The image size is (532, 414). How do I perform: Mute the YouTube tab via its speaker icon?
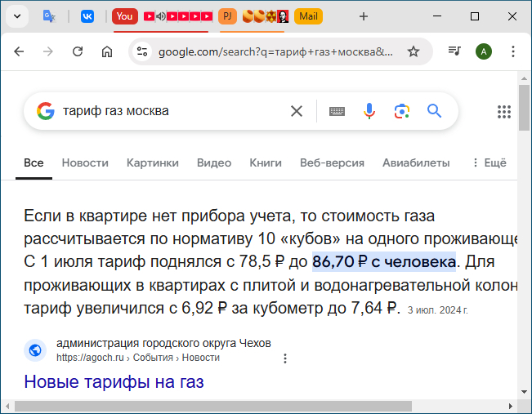pyautogui.click(x=161, y=16)
